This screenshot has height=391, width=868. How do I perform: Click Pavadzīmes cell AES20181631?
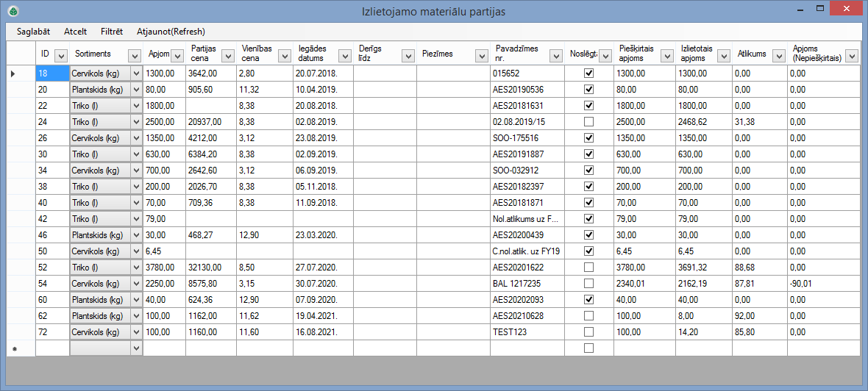tap(527, 105)
